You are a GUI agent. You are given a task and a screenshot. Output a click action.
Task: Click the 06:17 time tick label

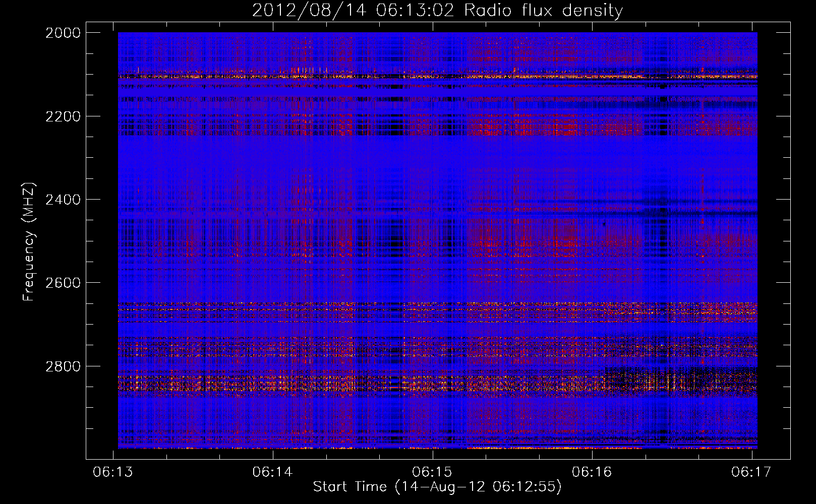point(751,472)
